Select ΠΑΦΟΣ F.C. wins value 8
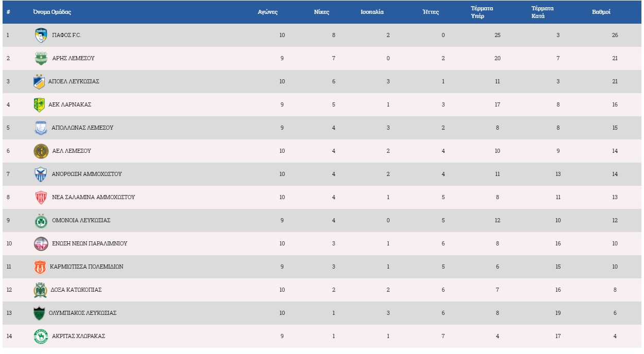The width and height of the screenshot is (644, 354). pos(334,35)
